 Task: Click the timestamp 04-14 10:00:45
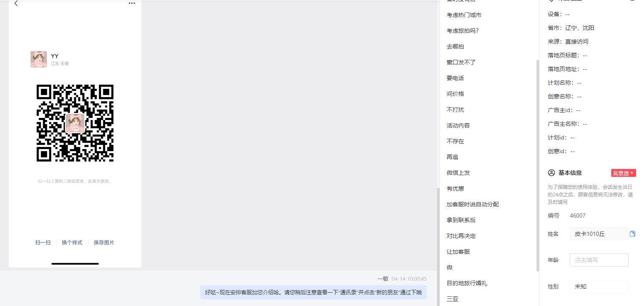tap(409, 279)
